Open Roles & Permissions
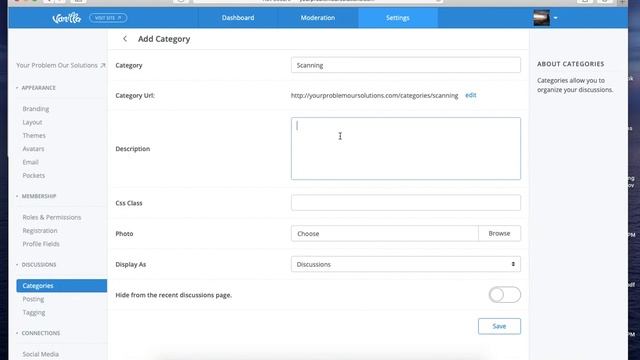 click(x=52, y=217)
